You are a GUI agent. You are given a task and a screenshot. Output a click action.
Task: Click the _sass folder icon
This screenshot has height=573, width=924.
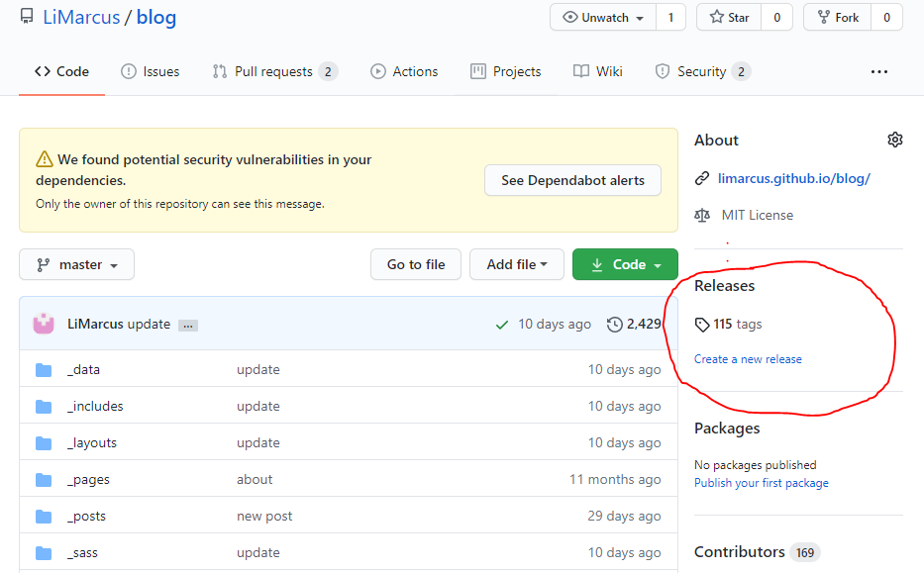tap(44, 553)
